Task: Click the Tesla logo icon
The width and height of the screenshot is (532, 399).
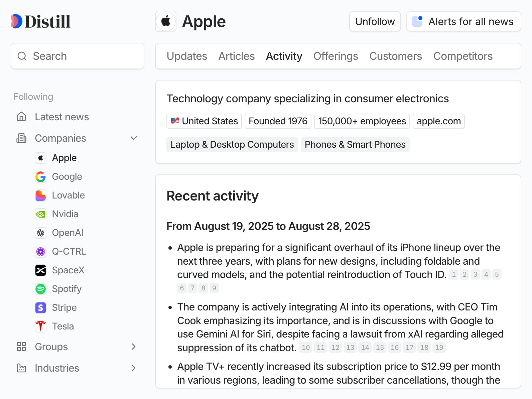Action: pyautogui.click(x=41, y=326)
